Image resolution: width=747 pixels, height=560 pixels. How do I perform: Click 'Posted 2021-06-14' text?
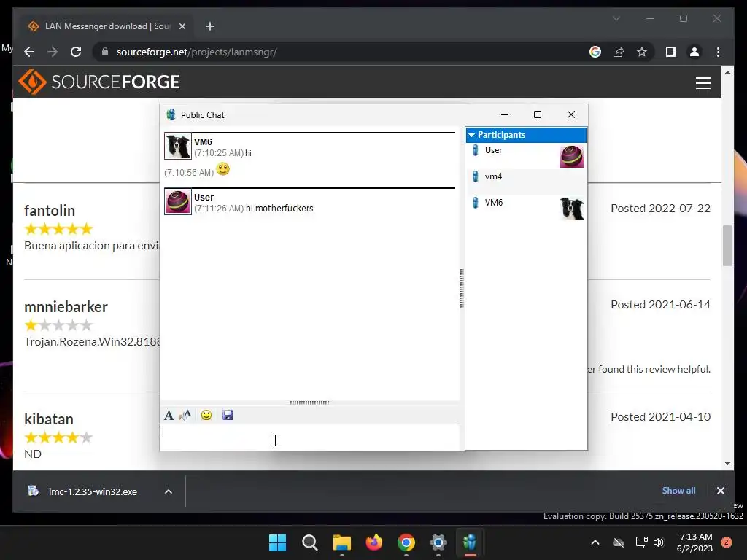[x=660, y=305]
